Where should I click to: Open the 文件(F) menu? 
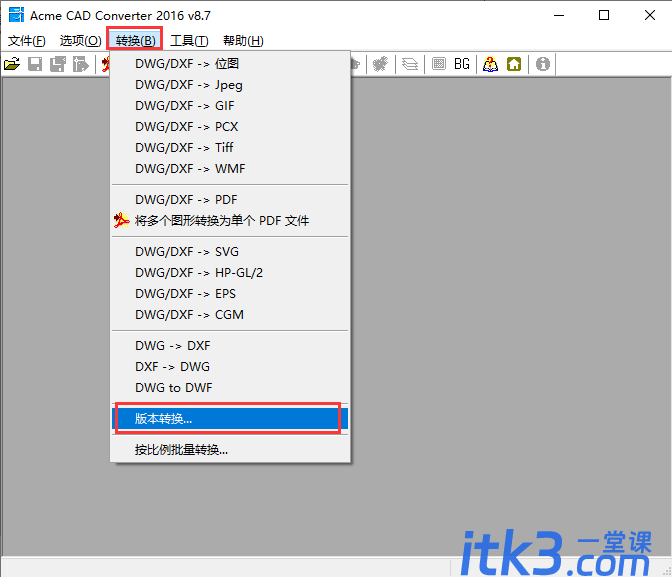click(27, 41)
